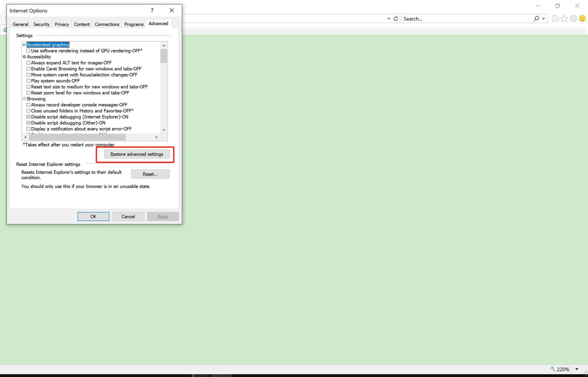Switch to the General tab
The width and height of the screenshot is (588, 377).
pos(21,24)
